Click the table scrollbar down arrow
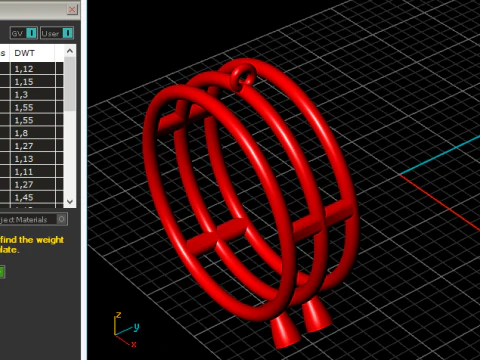Viewport: 480px width, 360px height. (70, 202)
